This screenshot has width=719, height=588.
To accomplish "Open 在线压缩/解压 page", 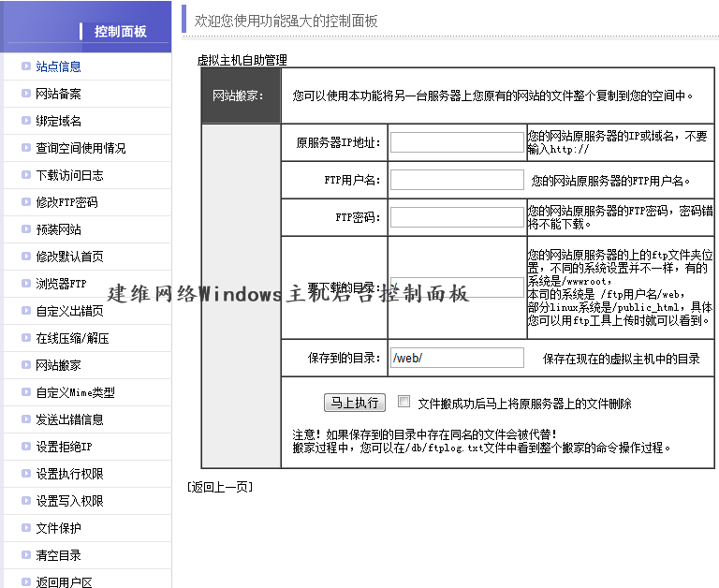I will [x=72, y=338].
